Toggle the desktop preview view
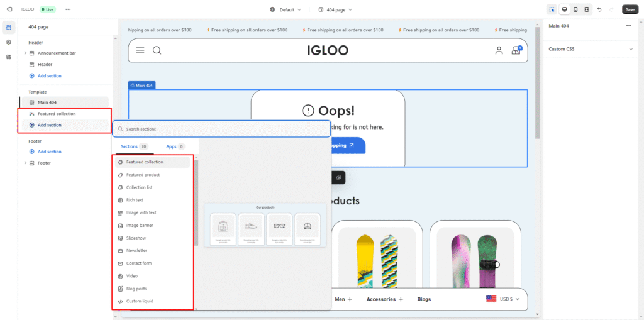The width and height of the screenshot is (644, 320). [x=564, y=9]
